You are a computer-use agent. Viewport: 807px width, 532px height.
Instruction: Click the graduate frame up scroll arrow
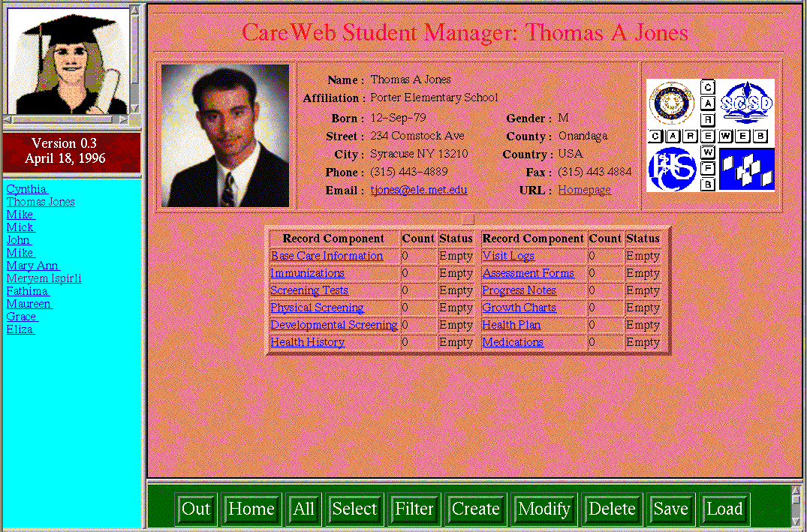point(134,10)
